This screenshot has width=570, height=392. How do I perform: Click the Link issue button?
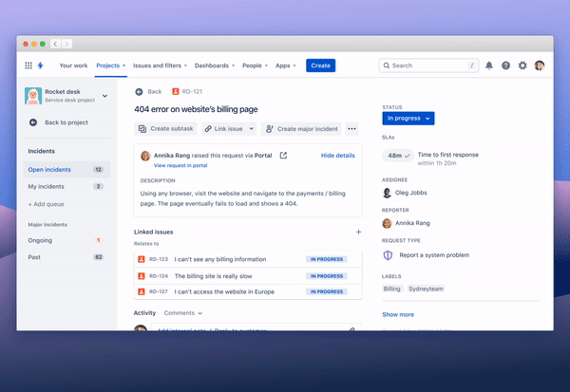point(224,128)
